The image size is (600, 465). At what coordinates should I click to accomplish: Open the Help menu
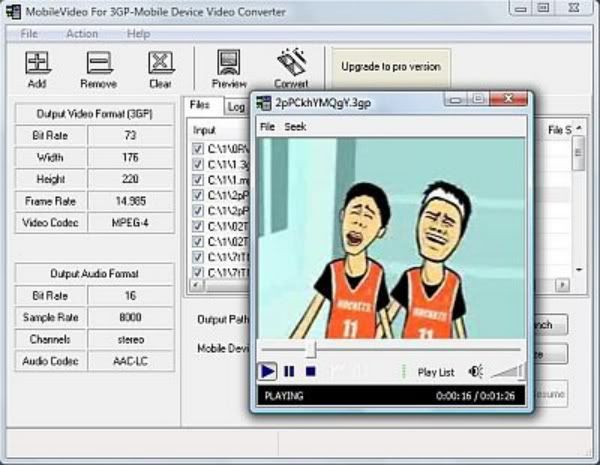tap(138, 34)
